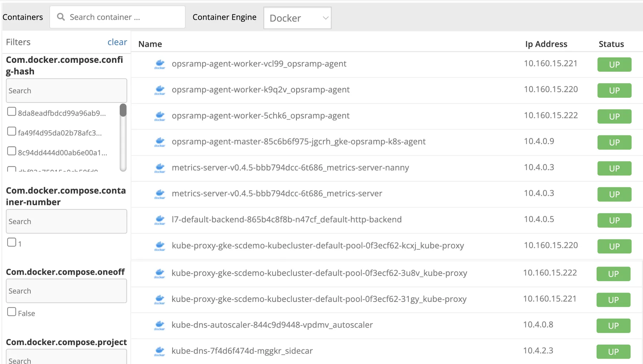
Task: Open kube-dns-autoscaler-844c9d9448-vpdmv_autoscaler container
Action: click(272, 325)
